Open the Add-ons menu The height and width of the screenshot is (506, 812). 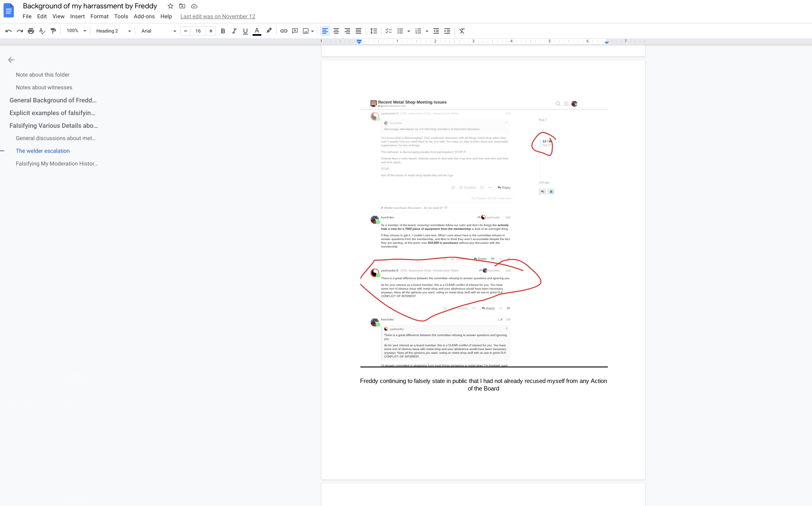pos(144,16)
